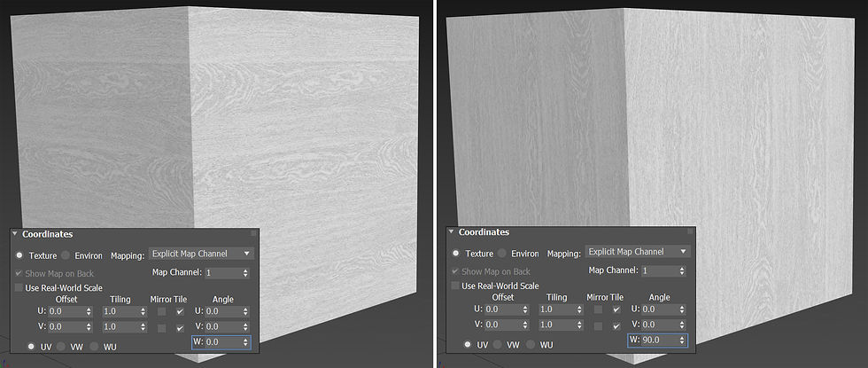868x368 pixels.
Task: Click the U Offset spinner arrows, left panel
Action: 89,311
